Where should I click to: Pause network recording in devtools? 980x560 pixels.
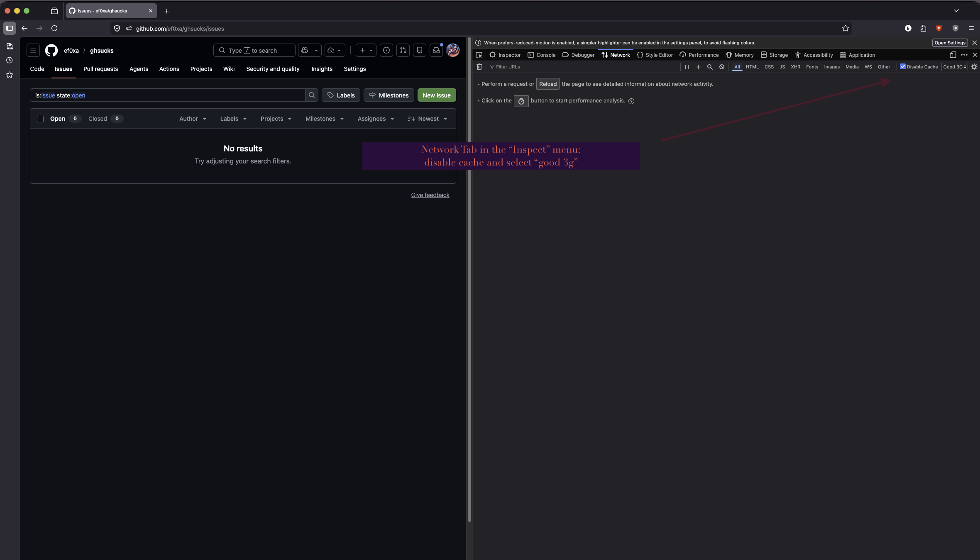pos(687,67)
